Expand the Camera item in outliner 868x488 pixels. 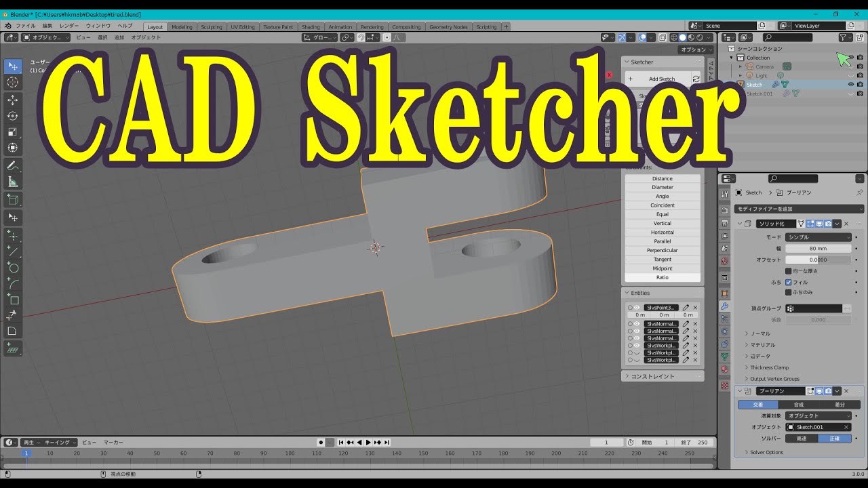pyautogui.click(x=741, y=66)
